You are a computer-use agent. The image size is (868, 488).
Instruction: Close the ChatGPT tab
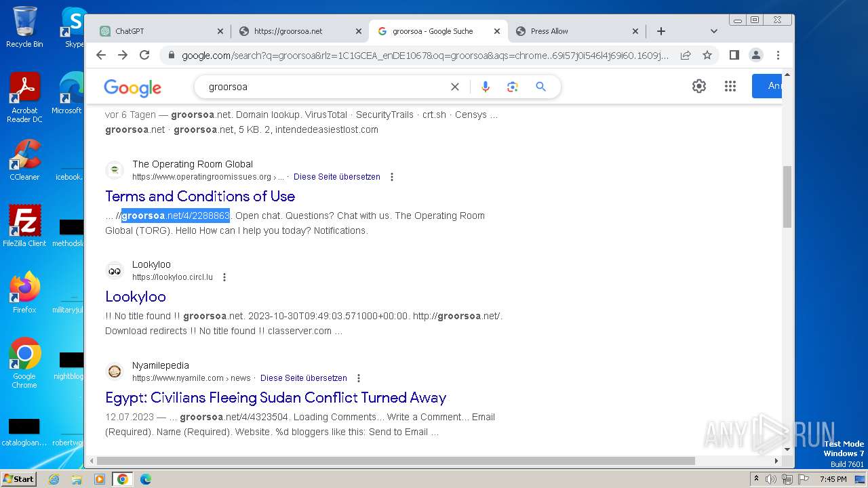(220, 31)
